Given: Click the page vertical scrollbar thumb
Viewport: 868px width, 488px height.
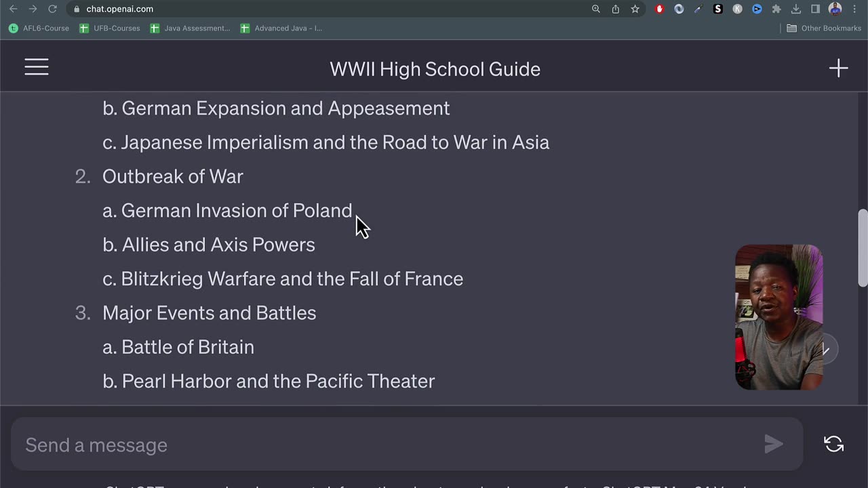Looking at the screenshot, I should click(863, 247).
